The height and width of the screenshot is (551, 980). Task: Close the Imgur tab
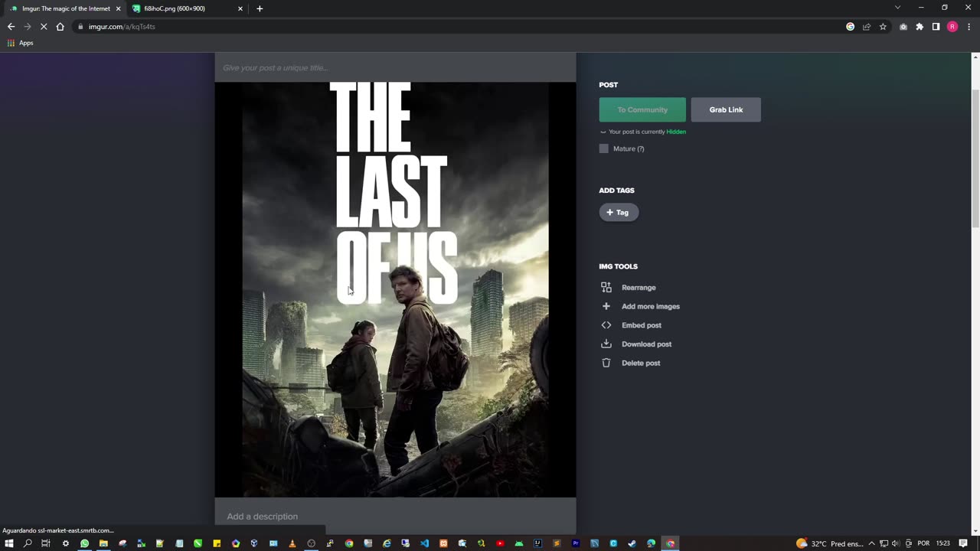(x=119, y=8)
